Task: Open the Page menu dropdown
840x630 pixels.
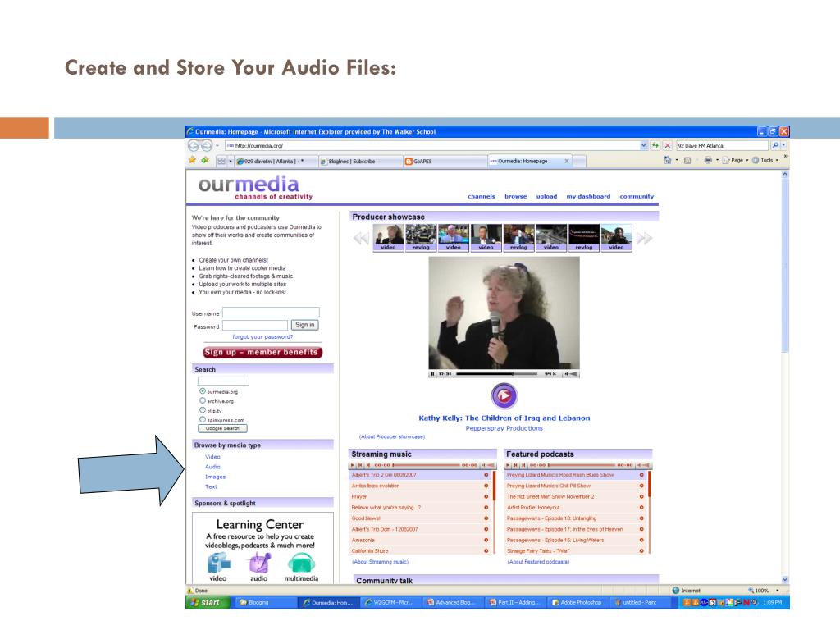Action: point(735,160)
